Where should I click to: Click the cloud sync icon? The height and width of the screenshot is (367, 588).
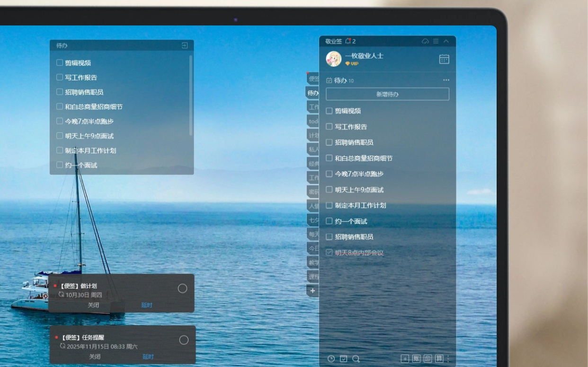[425, 41]
